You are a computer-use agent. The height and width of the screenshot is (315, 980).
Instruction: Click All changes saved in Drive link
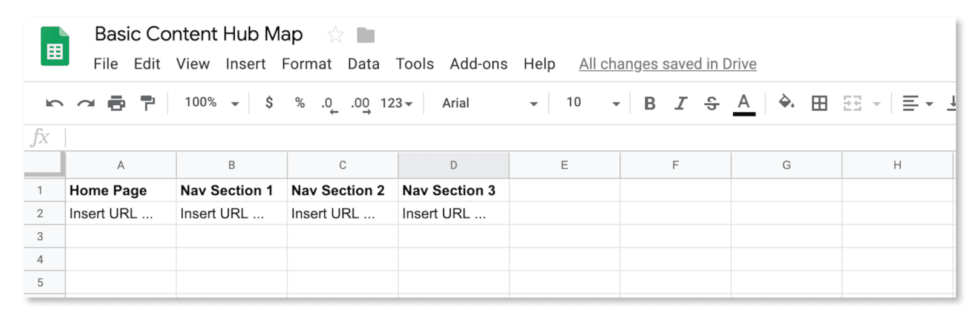(668, 64)
